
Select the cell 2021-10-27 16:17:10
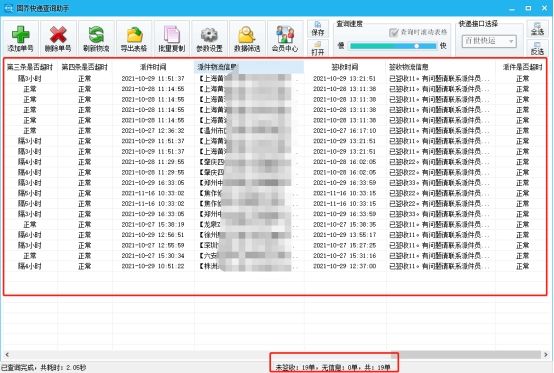344,131
